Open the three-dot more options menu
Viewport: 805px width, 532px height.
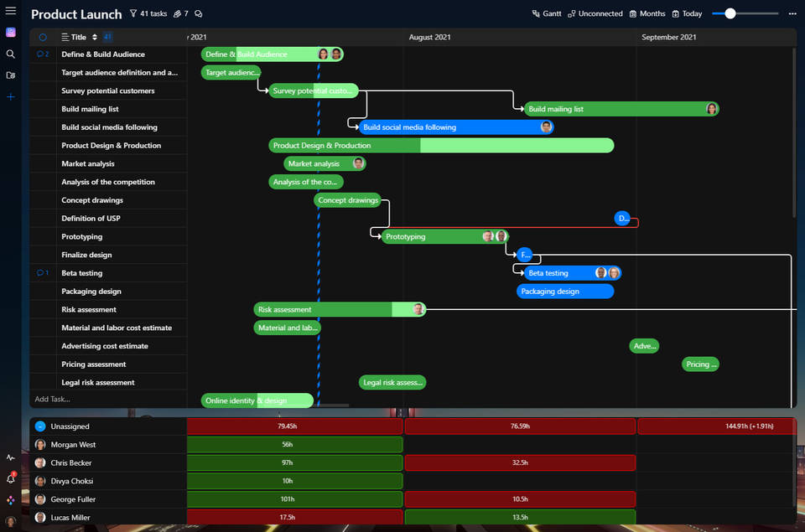click(792, 14)
